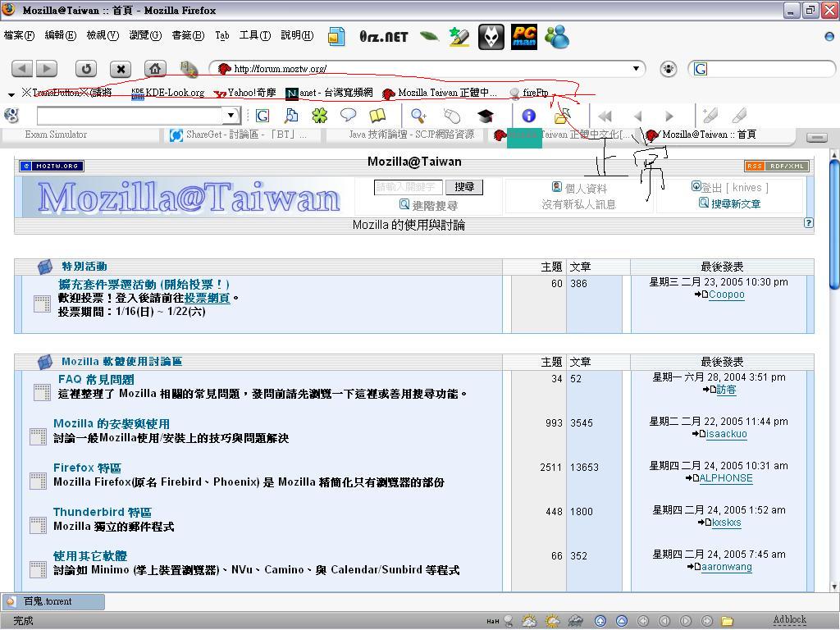Launch the PCMan toolbar icon
This screenshot has height=630, width=840.
pyautogui.click(x=523, y=37)
